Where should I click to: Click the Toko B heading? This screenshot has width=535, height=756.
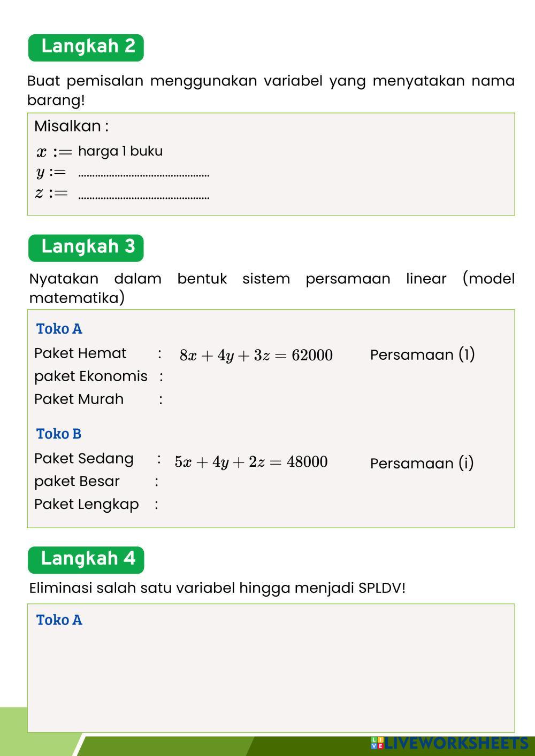pos(59,434)
